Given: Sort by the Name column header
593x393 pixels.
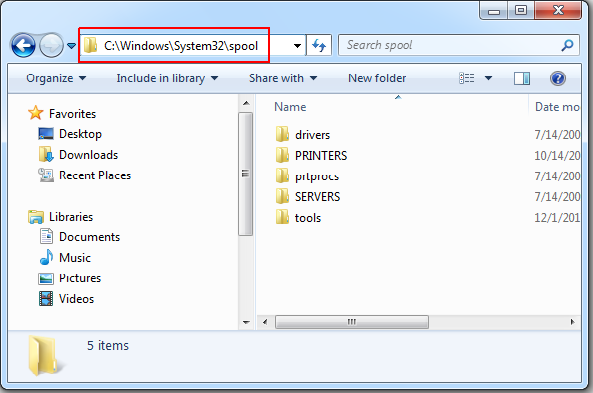Looking at the screenshot, I should tap(290, 107).
